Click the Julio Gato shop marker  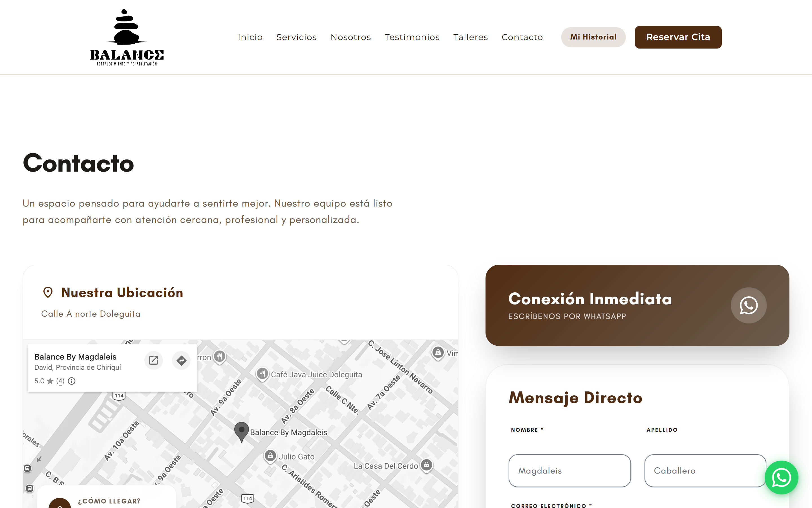click(x=270, y=456)
